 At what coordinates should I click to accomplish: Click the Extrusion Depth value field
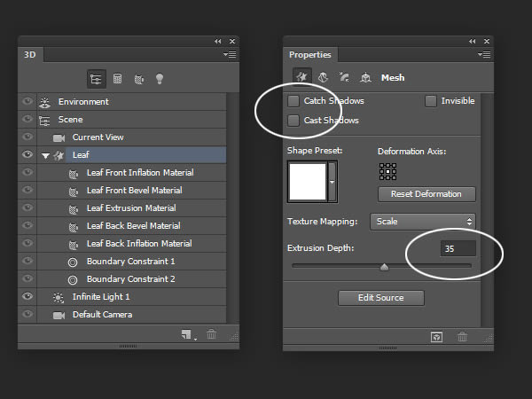click(x=458, y=248)
